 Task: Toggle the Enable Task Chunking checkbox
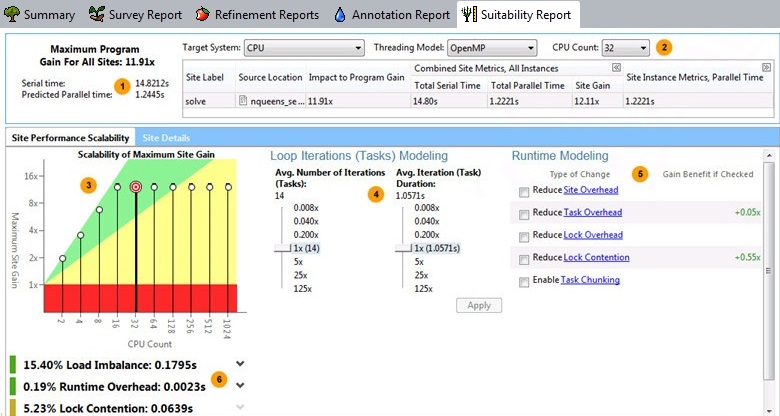click(x=525, y=281)
